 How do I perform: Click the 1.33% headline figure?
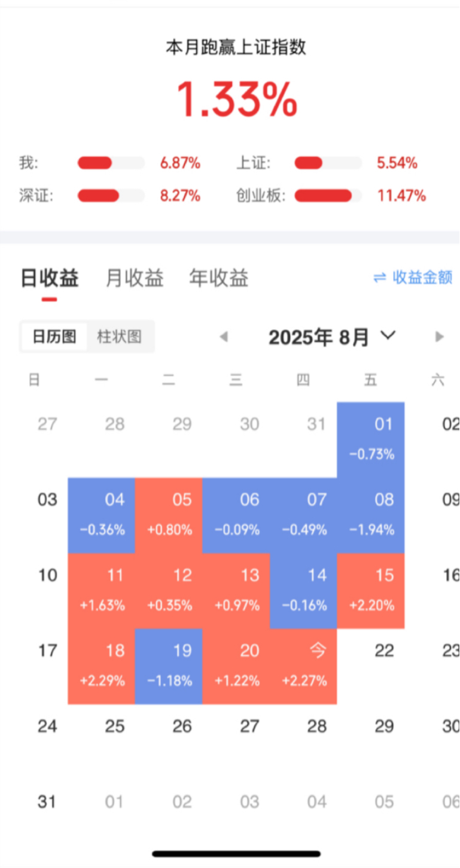(x=237, y=99)
